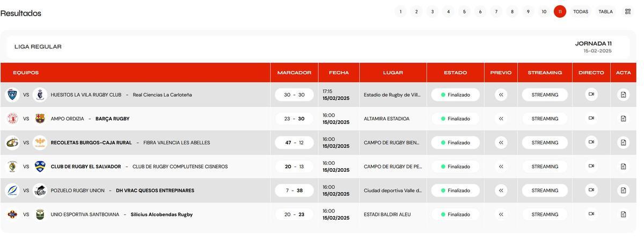The width and height of the screenshot is (644, 239).
Task: Click the 47 - 12 score
Action: (294, 142)
